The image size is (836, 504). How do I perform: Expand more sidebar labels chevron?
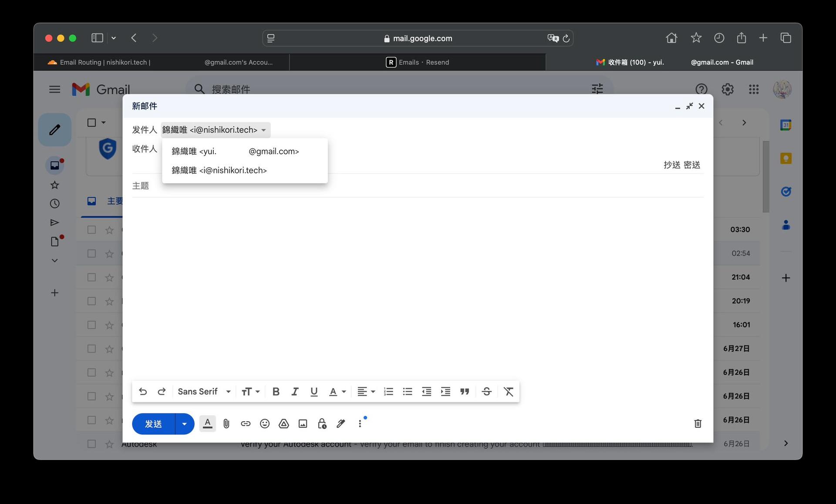point(54,260)
